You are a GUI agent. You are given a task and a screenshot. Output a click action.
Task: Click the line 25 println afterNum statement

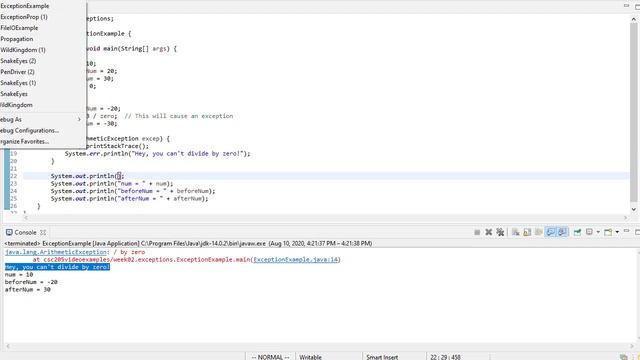pos(129,199)
